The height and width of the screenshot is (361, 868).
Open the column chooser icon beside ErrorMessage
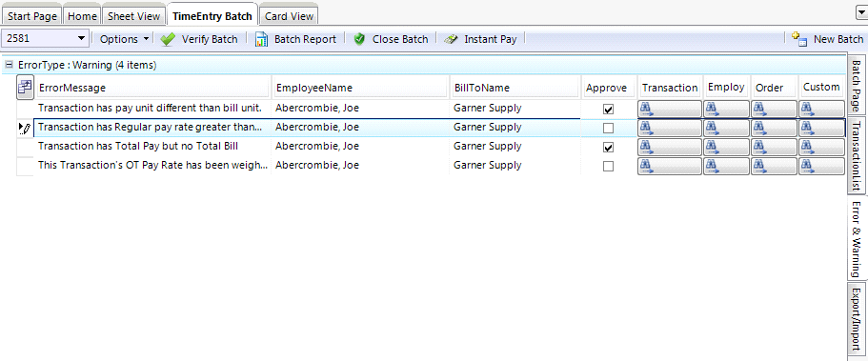pyautogui.click(x=25, y=88)
